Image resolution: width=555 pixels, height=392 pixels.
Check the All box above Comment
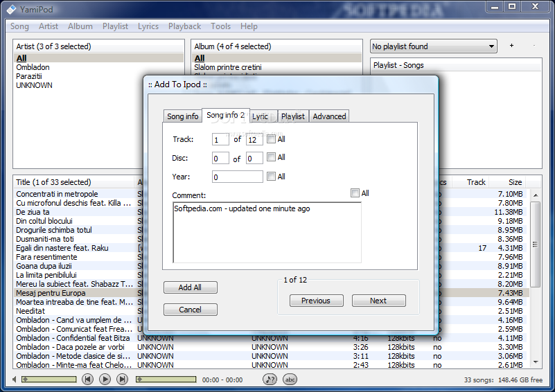point(355,193)
